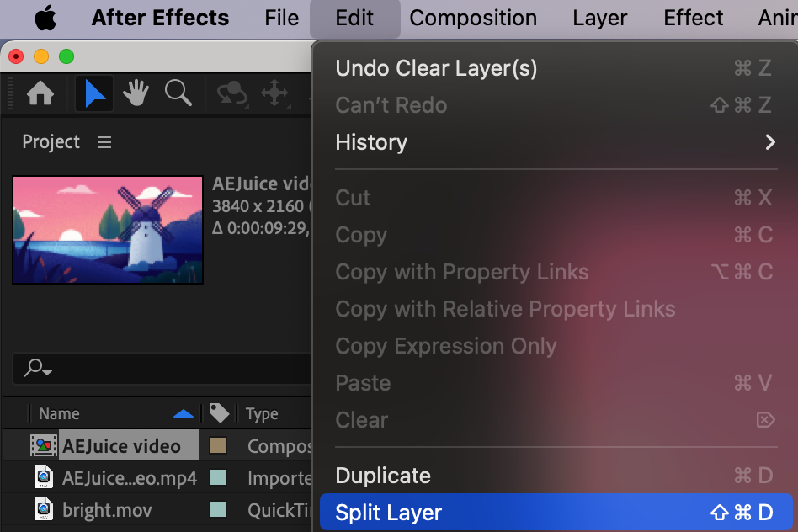
Task: Select the Orbit camera tool
Action: (x=231, y=93)
